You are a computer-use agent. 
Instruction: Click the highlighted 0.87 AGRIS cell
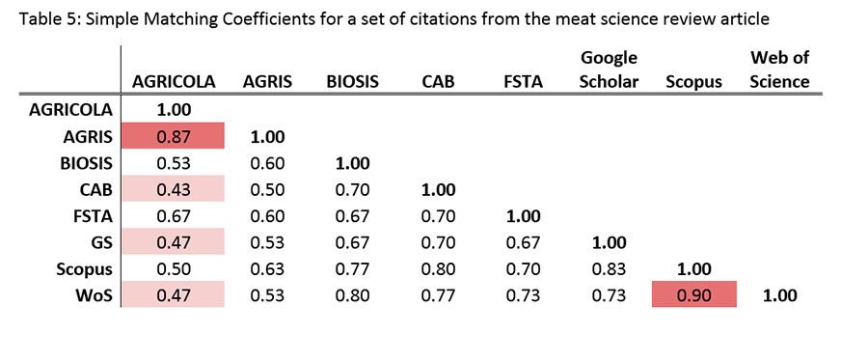click(174, 136)
